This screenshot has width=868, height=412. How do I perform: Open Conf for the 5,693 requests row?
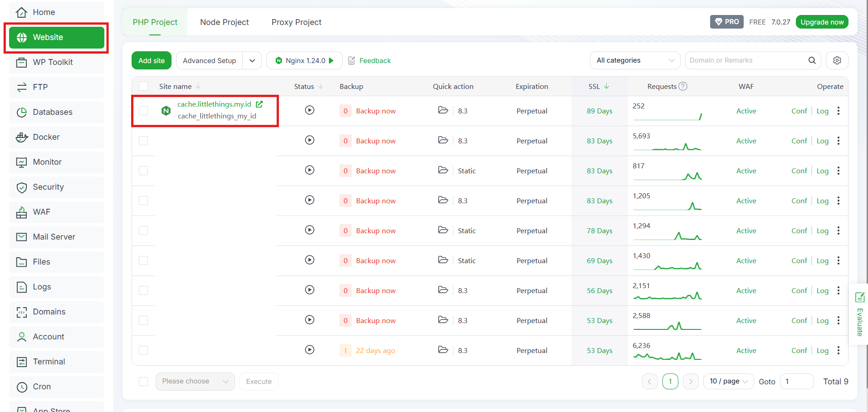tap(799, 141)
